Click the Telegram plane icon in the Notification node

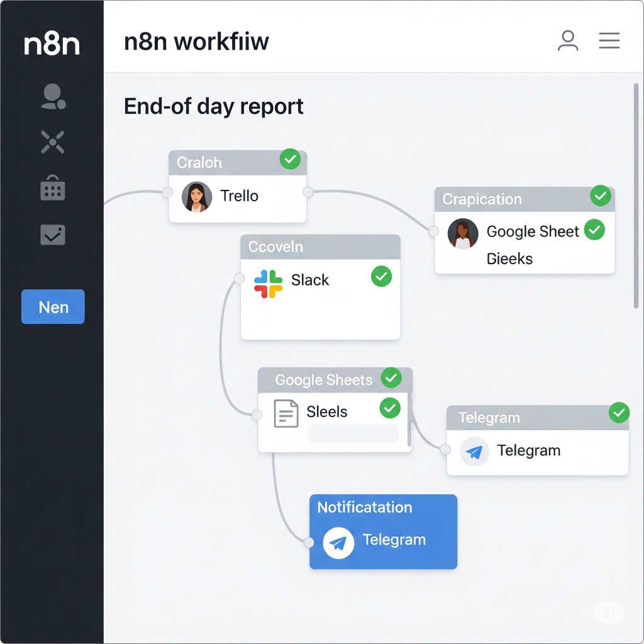click(338, 543)
